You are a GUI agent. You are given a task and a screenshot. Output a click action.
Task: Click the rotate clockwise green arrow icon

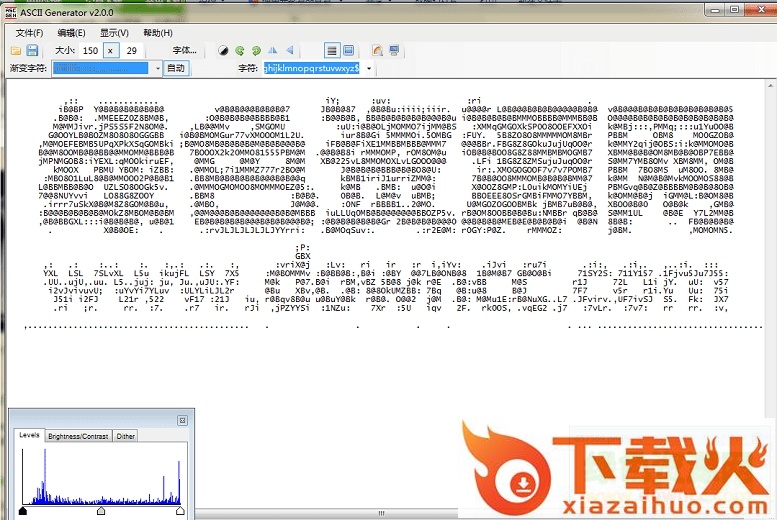tap(256, 50)
